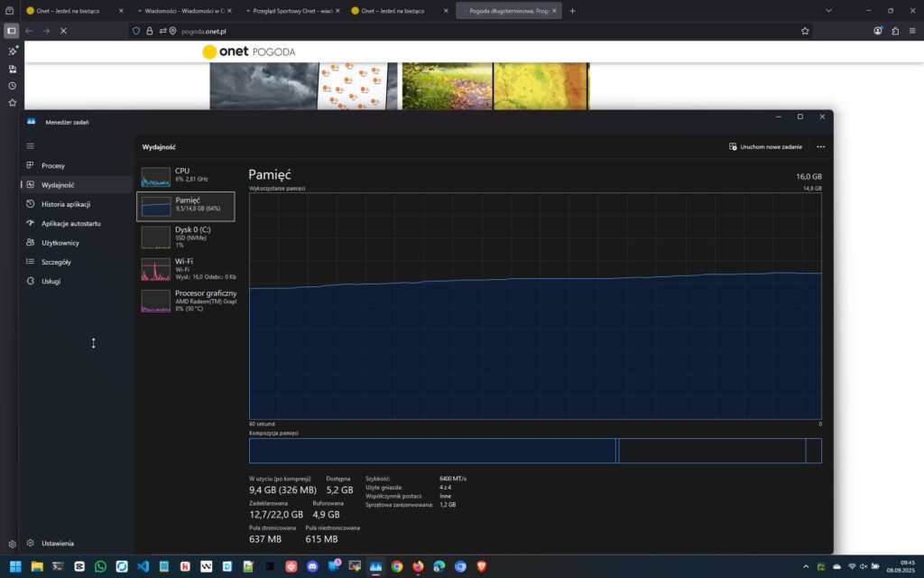924x578 pixels.
Task: Open Ustawienia at the sidebar bottom
Action: (x=57, y=543)
